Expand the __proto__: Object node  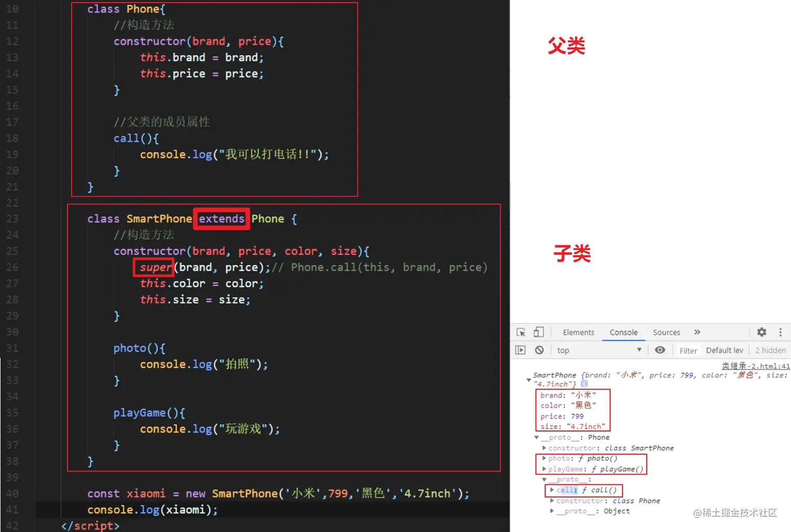coord(552,511)
